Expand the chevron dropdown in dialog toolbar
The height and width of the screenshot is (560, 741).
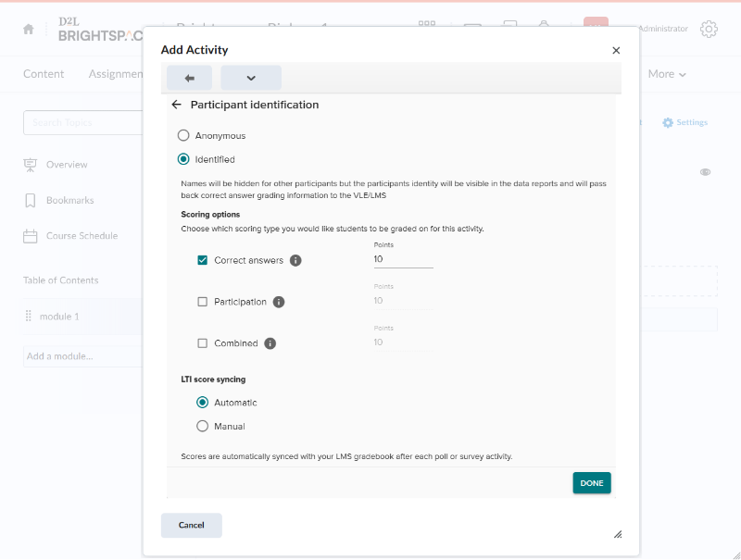[x=250, y=78]
